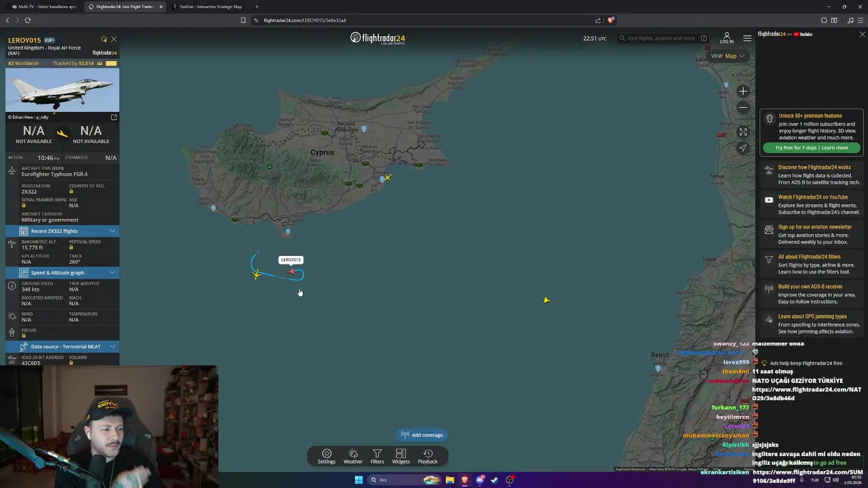The height and width of the screenshot is (488, 868).
Task: Close the YouTube side panel
Action: tap(862, 34)
